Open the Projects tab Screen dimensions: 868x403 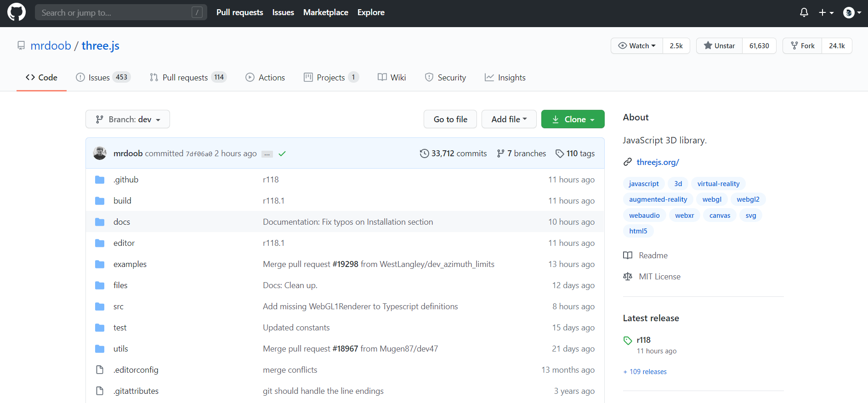(x=331, y=77)
